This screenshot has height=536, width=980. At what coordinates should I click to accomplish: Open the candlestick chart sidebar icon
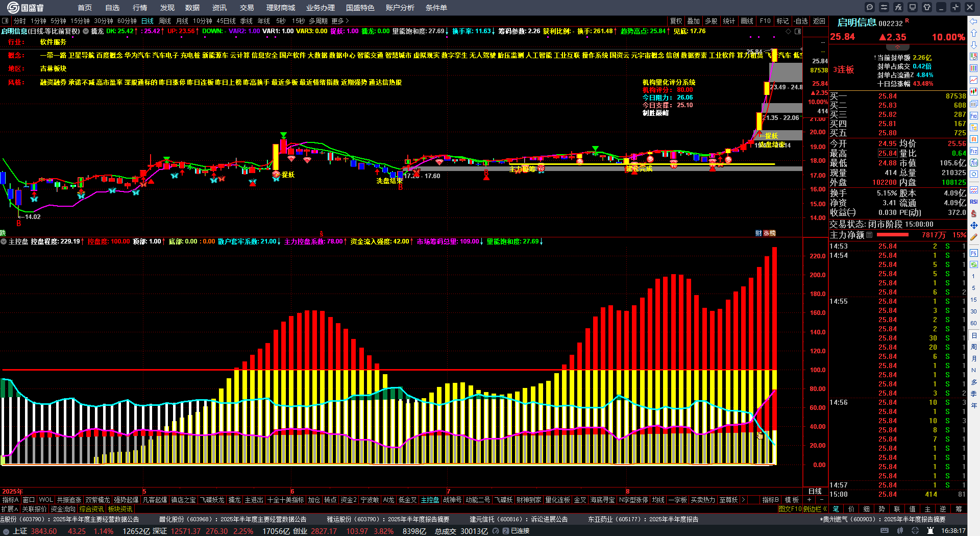pos(974,92)
